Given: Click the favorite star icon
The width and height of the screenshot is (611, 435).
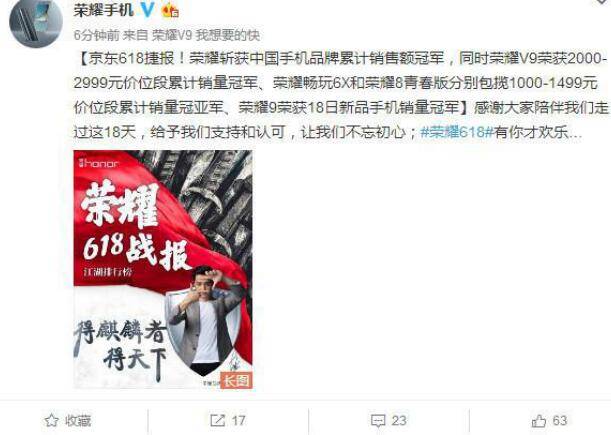Looking at the screenshot, I should [x=51, y=421].
